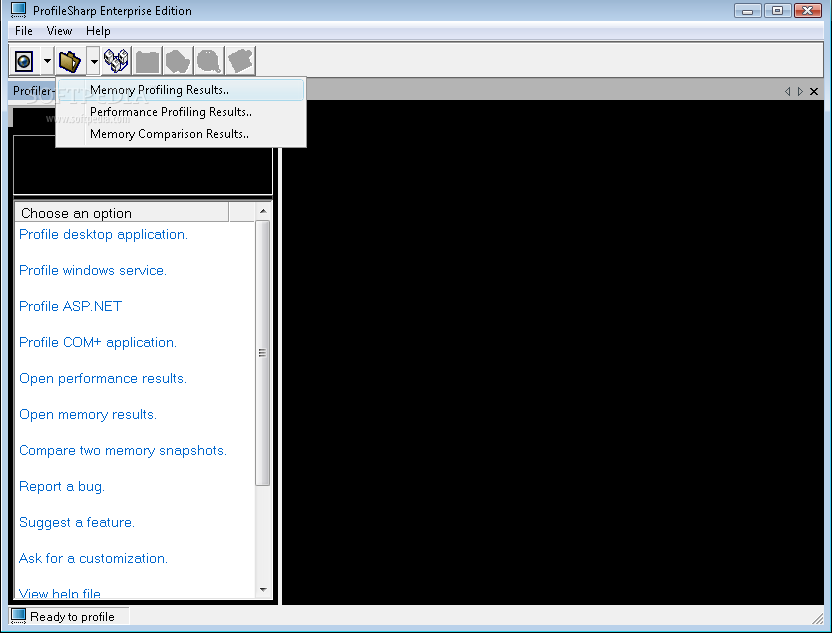The width and height of the screenshot is (832, 633).
Task: Click the start profiling camera icon
Action: 24,61
